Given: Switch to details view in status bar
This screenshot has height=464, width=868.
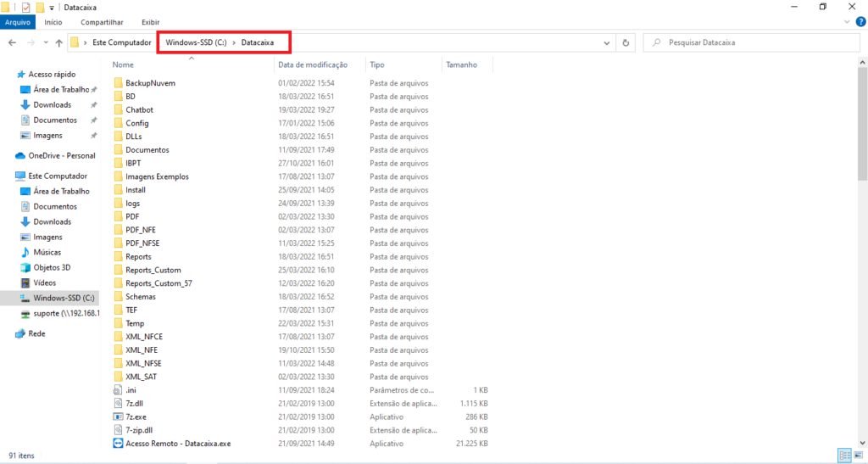Looking at the screenshot, I should 843,456.
